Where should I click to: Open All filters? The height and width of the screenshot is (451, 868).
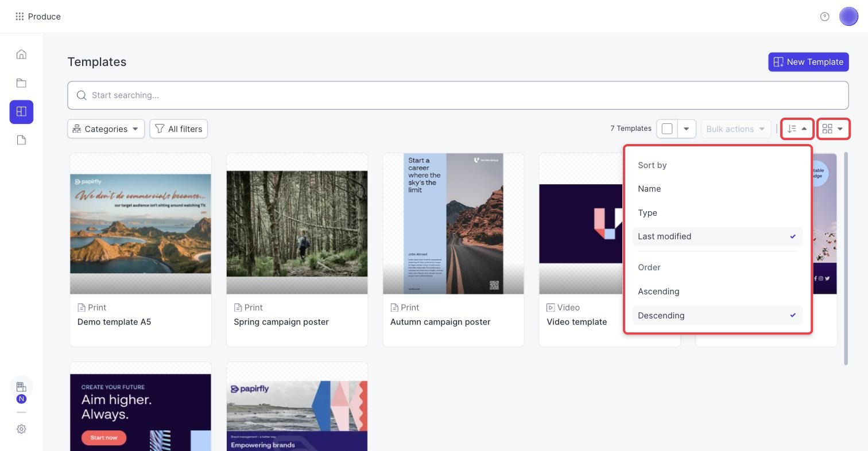pos(179,129)
